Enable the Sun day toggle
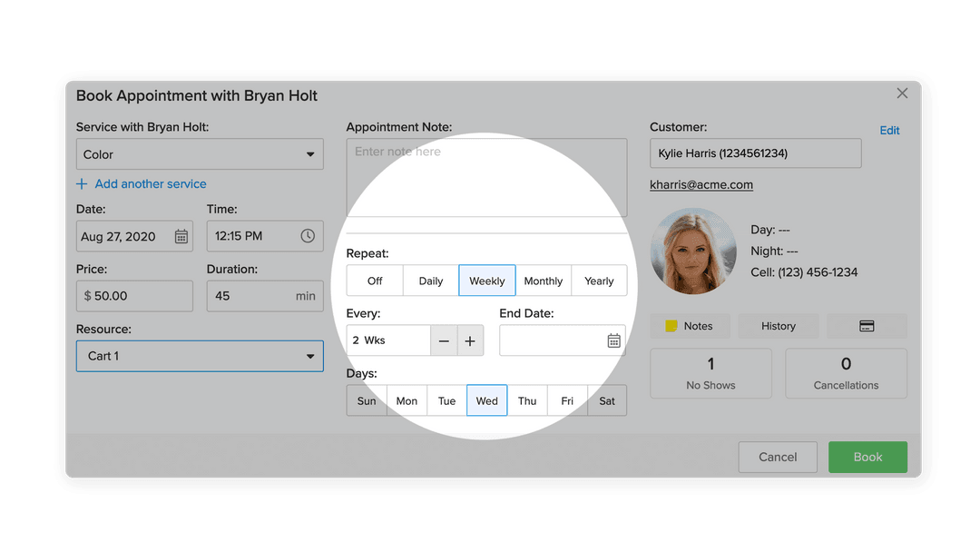 coord(367,400)
